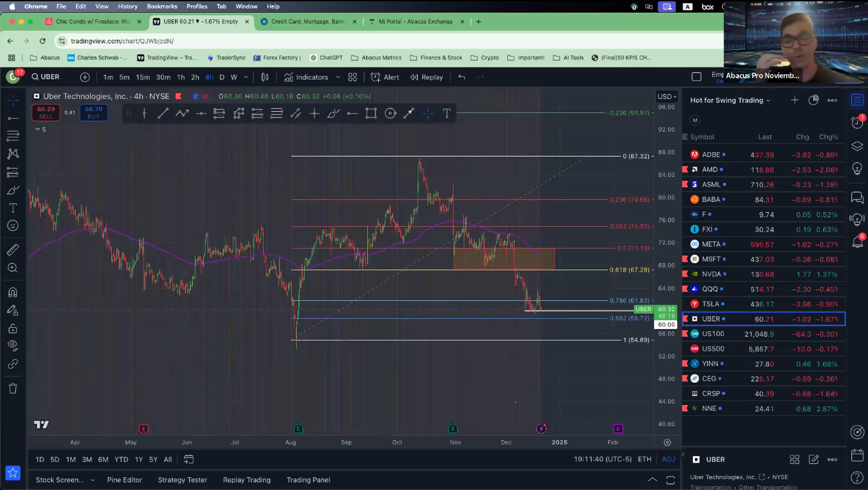The height and width of the screenshot is (490, 868).
Task: Click the blue BUY 60.70 button
Action: click(93, 113)
